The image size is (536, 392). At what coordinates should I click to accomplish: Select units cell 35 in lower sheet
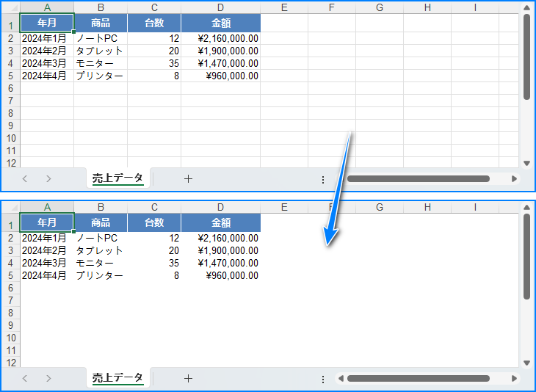pos(154,263)
